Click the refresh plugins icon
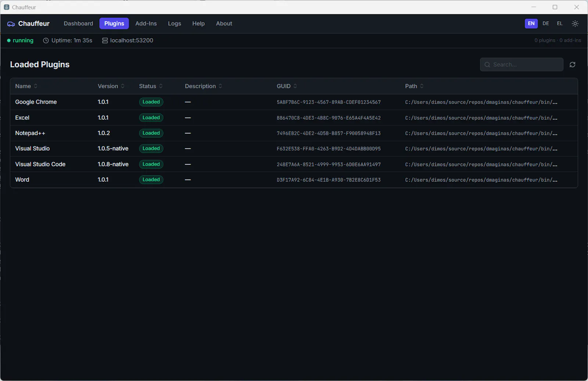Image resolution: width=588 pixels, height=381 pixels. pyautogui.click(x=573, y=65)
